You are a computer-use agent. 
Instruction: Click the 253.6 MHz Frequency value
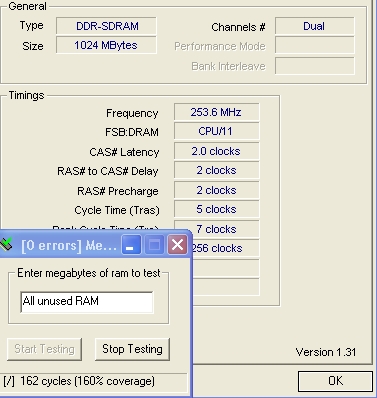pyautogui.click(x=216, y=112)
